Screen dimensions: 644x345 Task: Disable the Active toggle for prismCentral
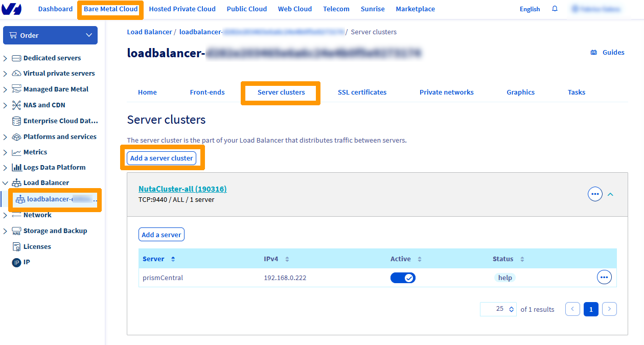click(x=403, y=277)
